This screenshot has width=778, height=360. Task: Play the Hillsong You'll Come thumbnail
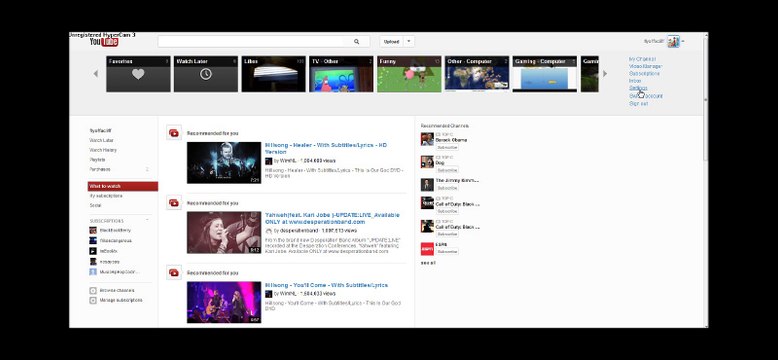pyautogui.click(x=224, y=302)
